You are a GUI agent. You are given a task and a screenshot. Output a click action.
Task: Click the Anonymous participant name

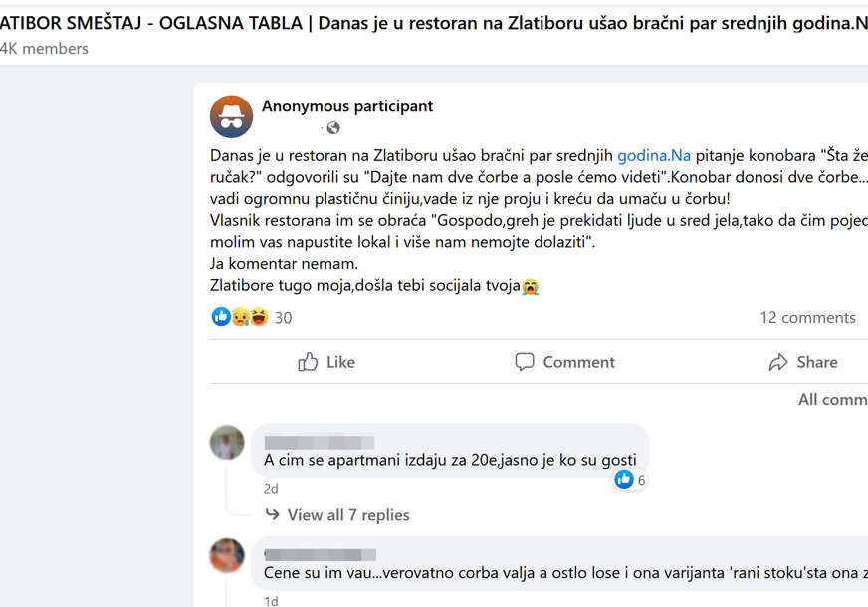[347, 106]
